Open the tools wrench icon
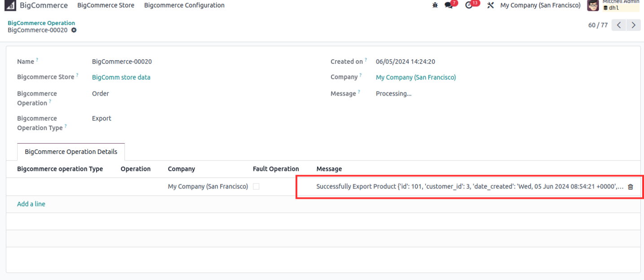 (490, 5)
